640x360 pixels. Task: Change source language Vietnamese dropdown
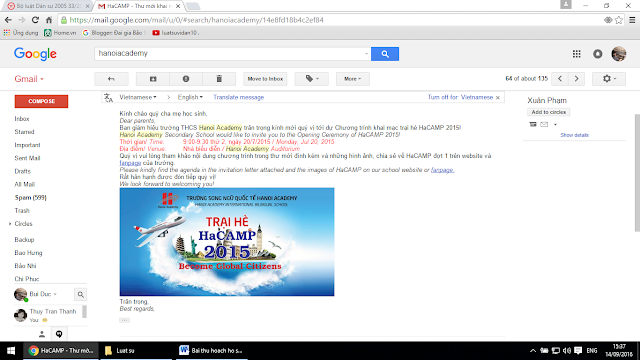(x=138, y=98)
